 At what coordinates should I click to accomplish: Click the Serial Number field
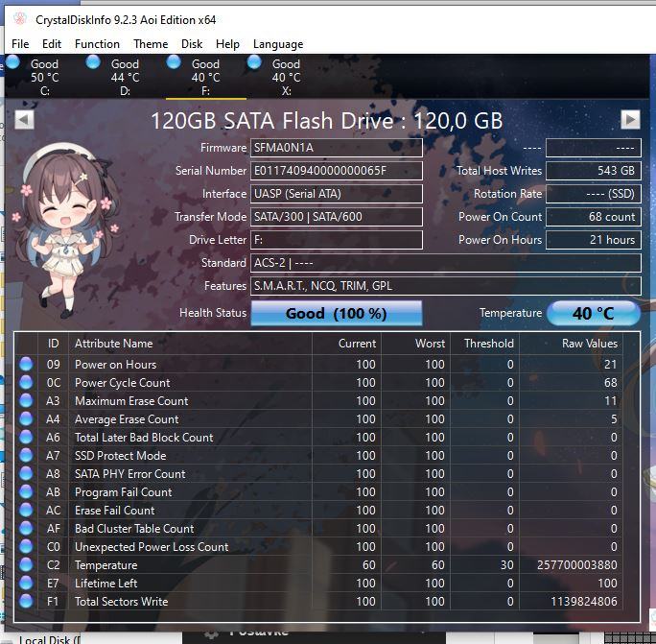pyautogui.click(x=337, y=171)
